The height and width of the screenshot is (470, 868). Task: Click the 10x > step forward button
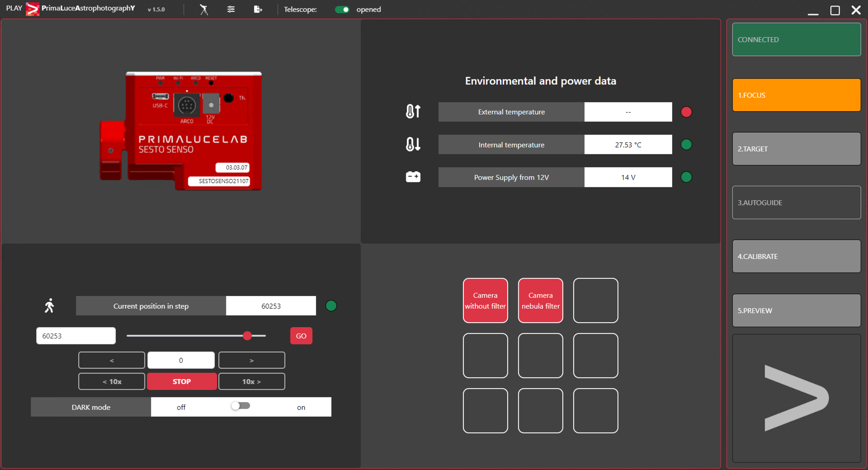click(x=252, y=381)
